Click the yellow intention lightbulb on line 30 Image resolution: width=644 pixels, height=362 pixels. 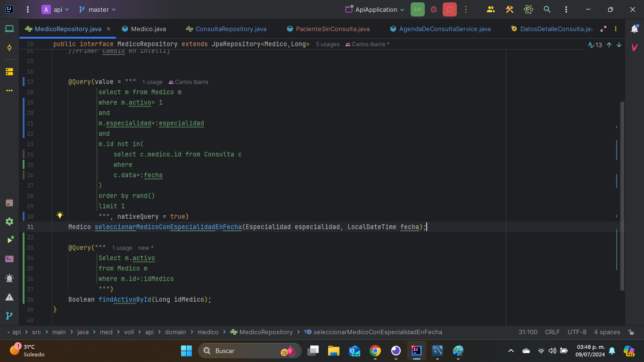point(60,215)
